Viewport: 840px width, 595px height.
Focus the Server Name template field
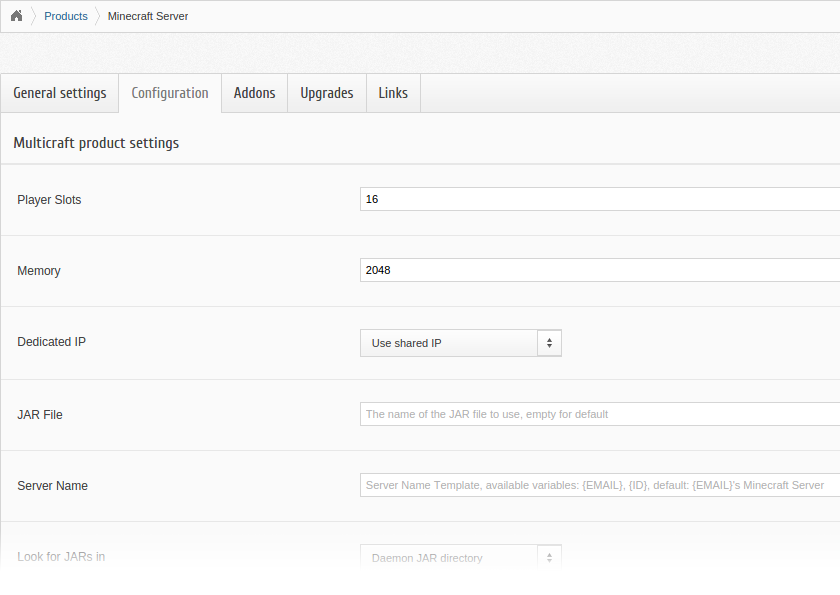600,485
